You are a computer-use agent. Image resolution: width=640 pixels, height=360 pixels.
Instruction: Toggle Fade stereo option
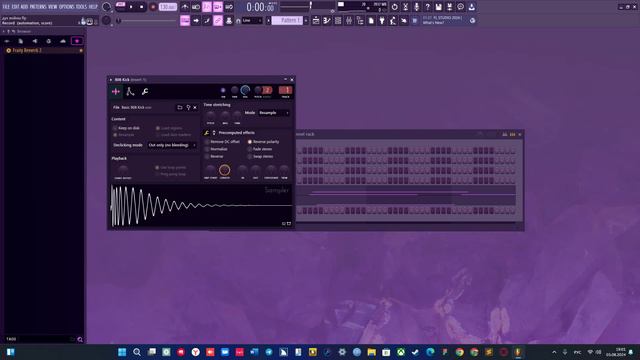tap(260, 149)
